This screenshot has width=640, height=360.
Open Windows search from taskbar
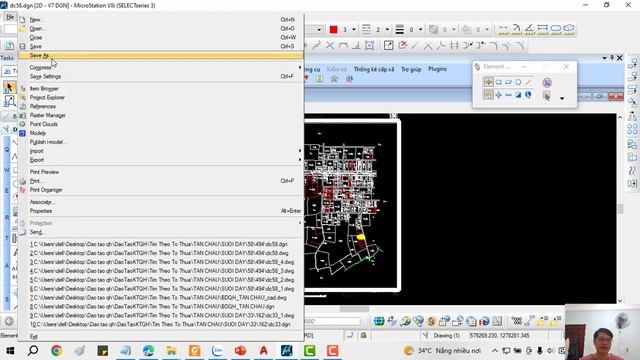point(33,351)
